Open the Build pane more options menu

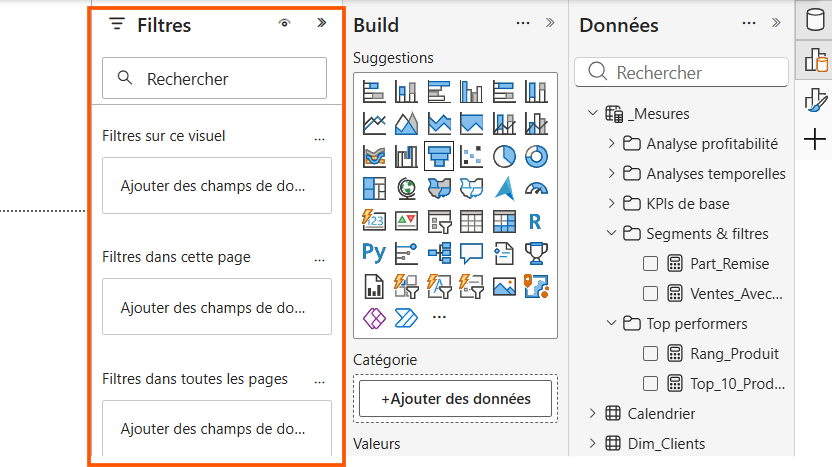[523, 23]
